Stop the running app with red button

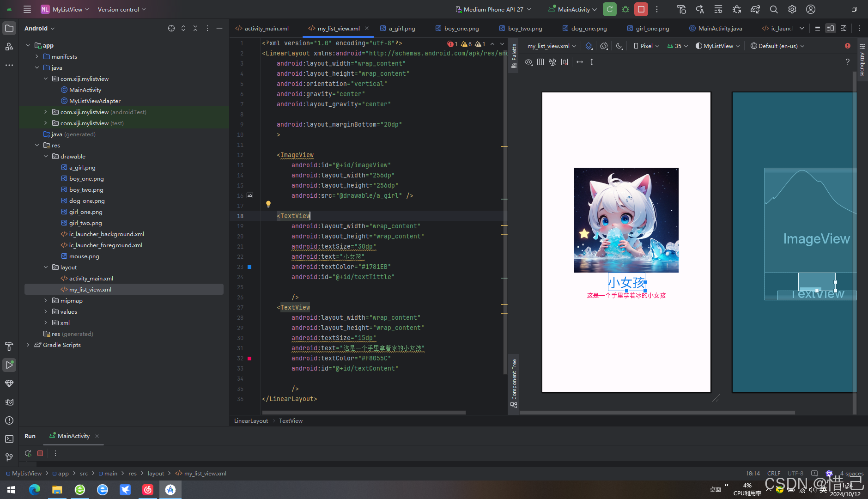click(641, 9)
